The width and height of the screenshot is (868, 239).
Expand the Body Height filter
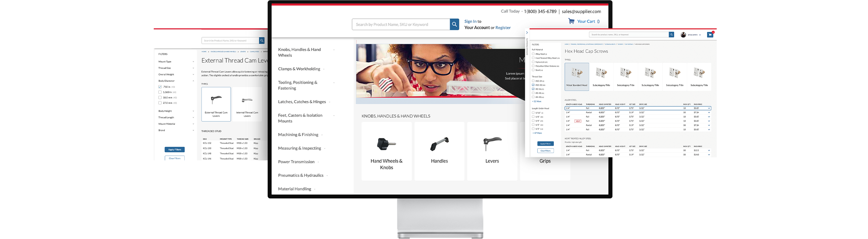point(176,111)
